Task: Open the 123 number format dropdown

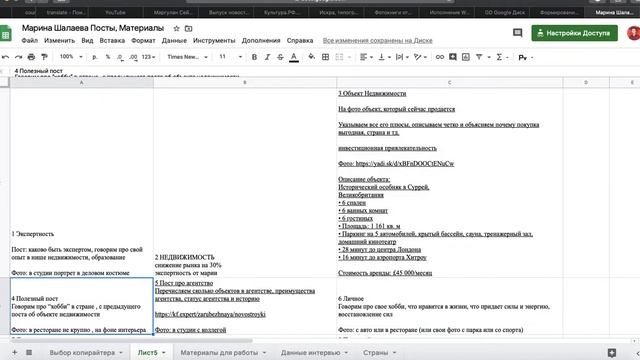Action: coord(149,57)
